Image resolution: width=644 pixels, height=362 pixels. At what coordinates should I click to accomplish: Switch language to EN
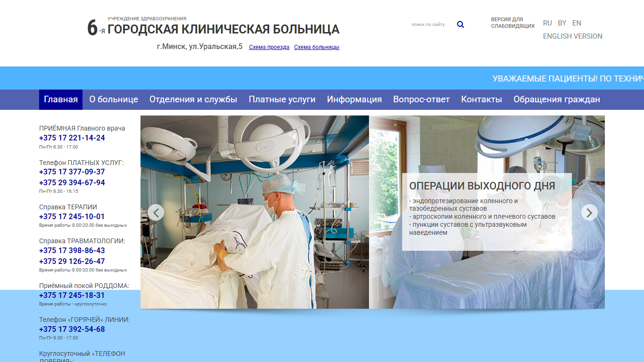[x=577, y=23]
